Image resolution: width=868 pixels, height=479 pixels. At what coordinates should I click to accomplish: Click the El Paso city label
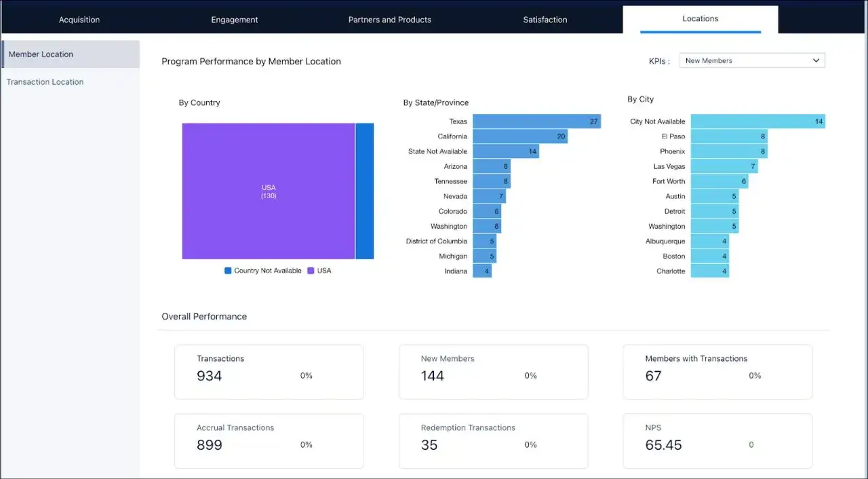673,136
